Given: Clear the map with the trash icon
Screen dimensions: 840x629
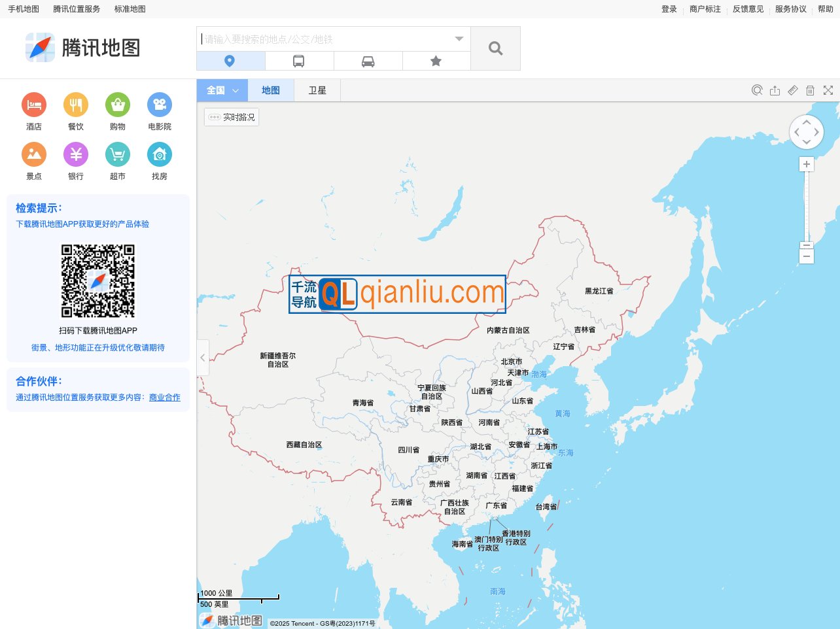Looking at the screenshot, I should [810, 90].
